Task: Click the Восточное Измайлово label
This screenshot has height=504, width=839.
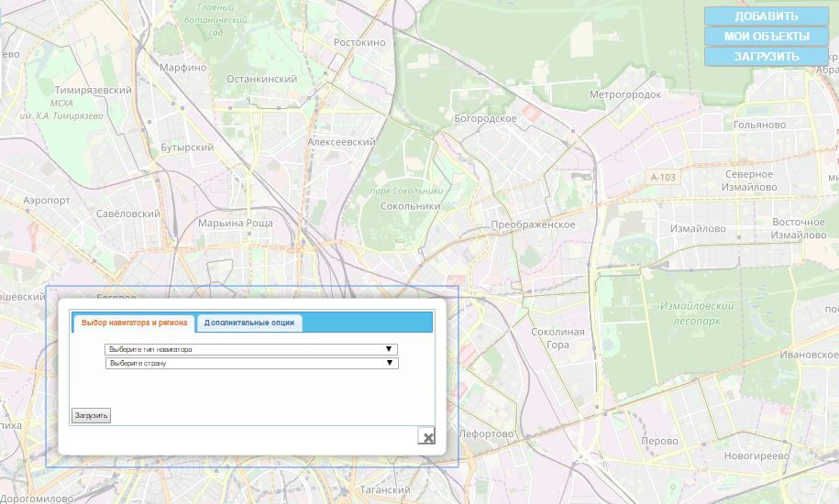Action: click(x=799, y=228)
